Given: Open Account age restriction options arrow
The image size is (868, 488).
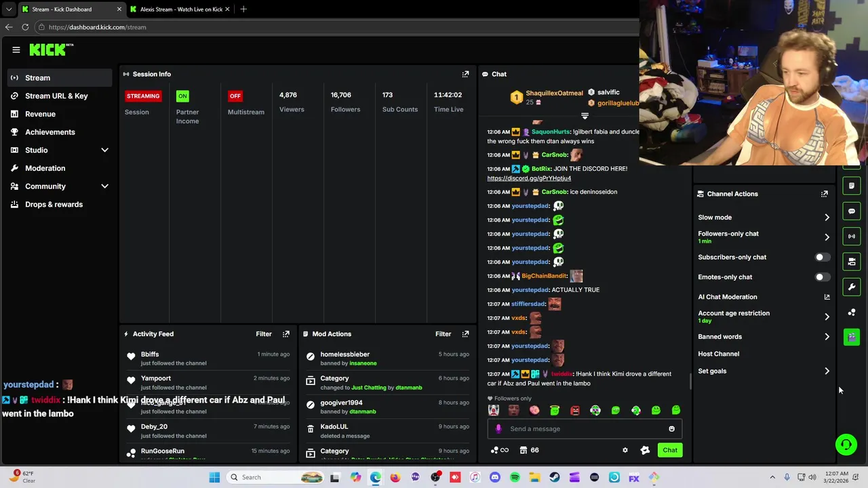Looking at the screenshot, I should [x=827, y=317].
